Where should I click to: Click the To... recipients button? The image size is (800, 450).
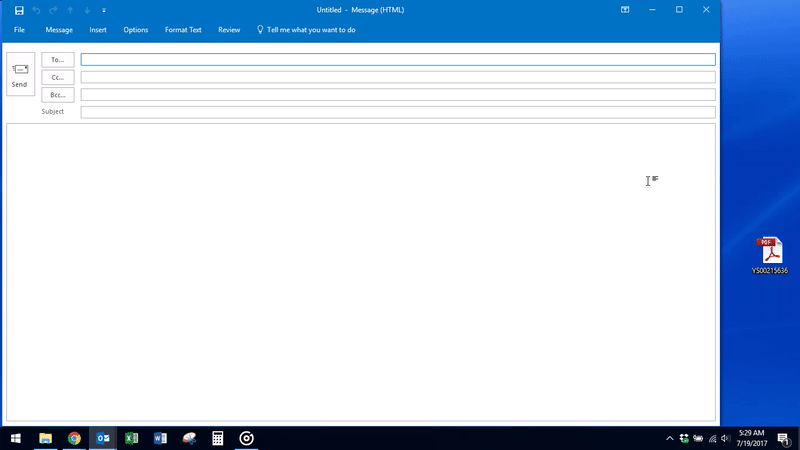click(58, 60)
